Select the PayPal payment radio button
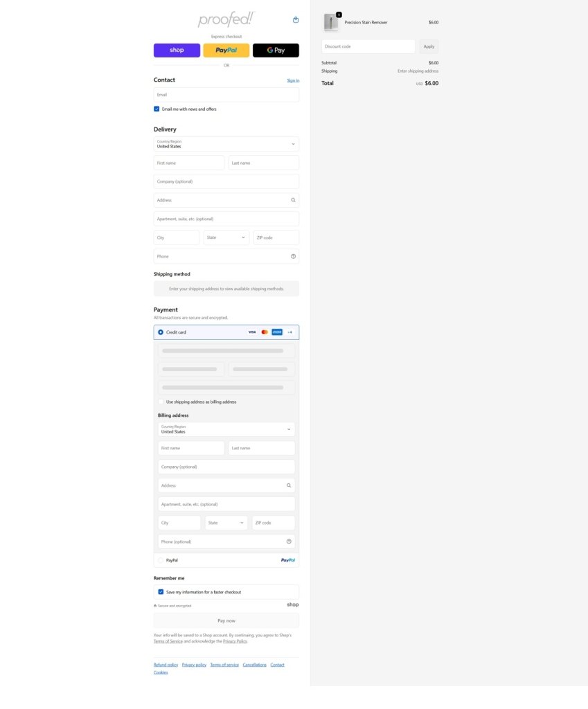 [161, 560]
